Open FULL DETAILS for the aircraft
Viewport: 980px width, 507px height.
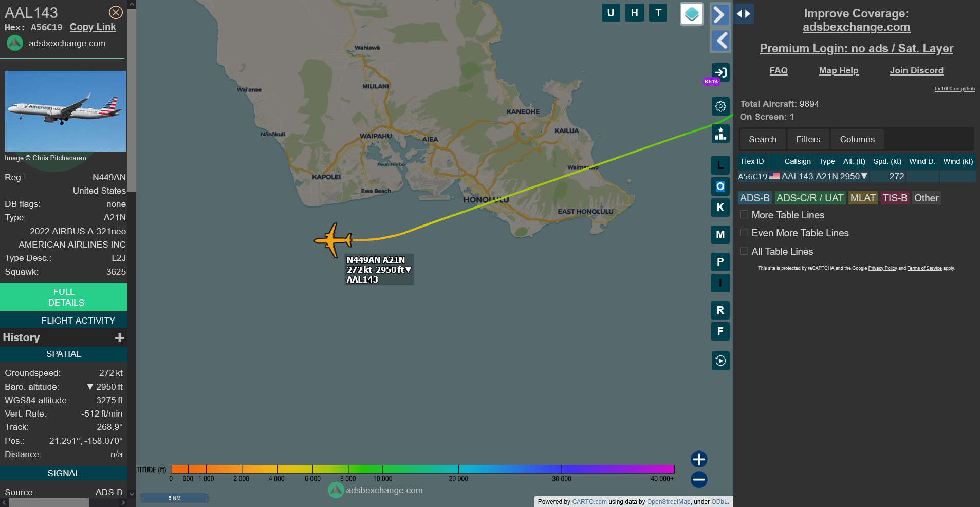coord(64,297)
